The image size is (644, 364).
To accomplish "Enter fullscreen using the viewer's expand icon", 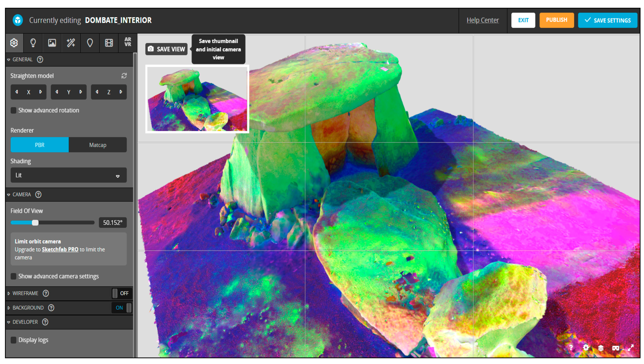I will 630,348.
